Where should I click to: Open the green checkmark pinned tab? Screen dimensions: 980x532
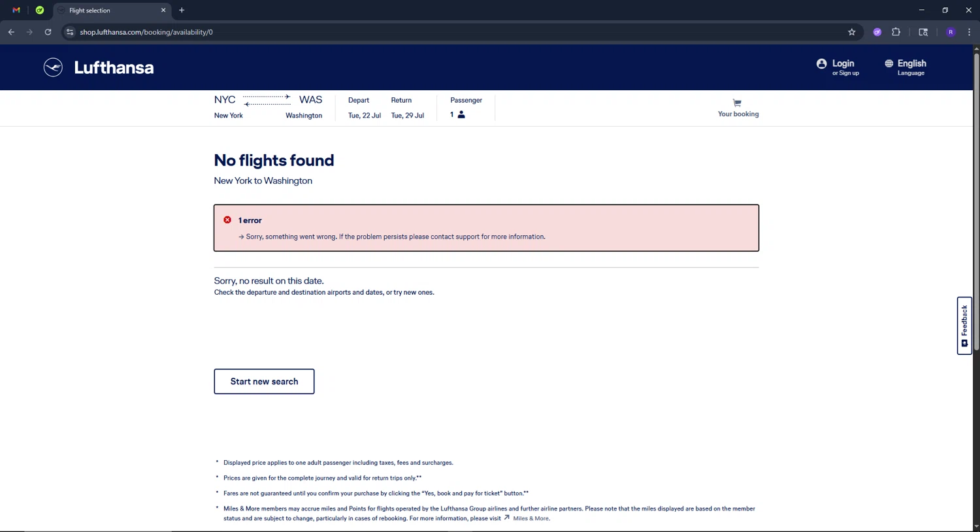pyautogui.click(x=40, y=10)
